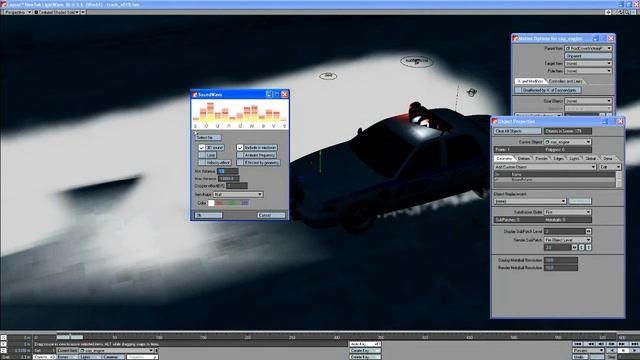640x360 pixels.
Task: Open the Edit dropdown beside Add Custom Object
Action: [610, 167]
